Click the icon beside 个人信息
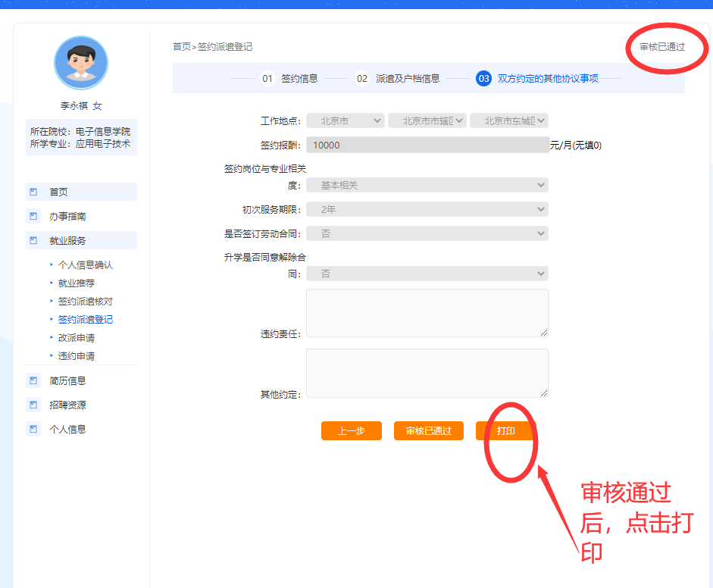 [x=33, y=430]
